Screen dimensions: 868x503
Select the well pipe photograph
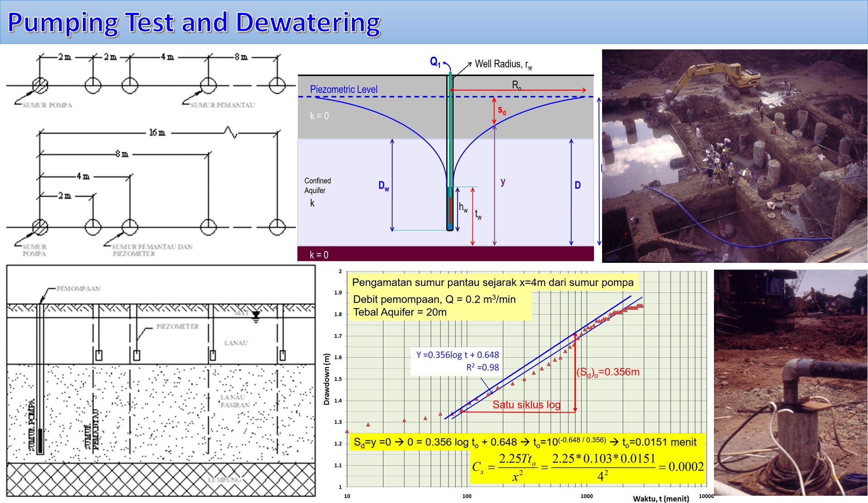coord(791,382)
